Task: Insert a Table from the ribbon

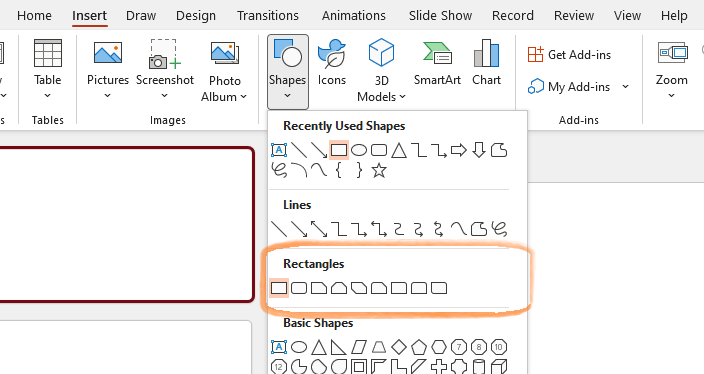Action: pyautogui.click(x=48, y=63)
